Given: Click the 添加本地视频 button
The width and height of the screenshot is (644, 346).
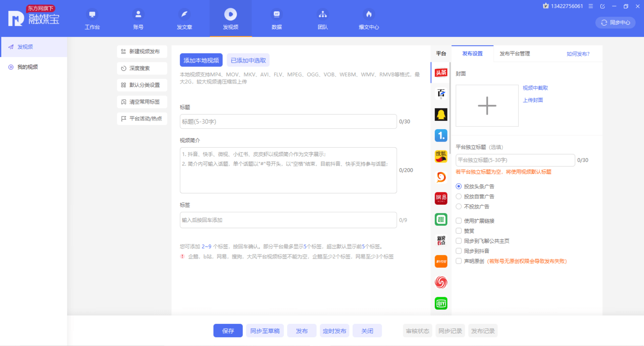Looking at the screenshot, I should point(201,60).
